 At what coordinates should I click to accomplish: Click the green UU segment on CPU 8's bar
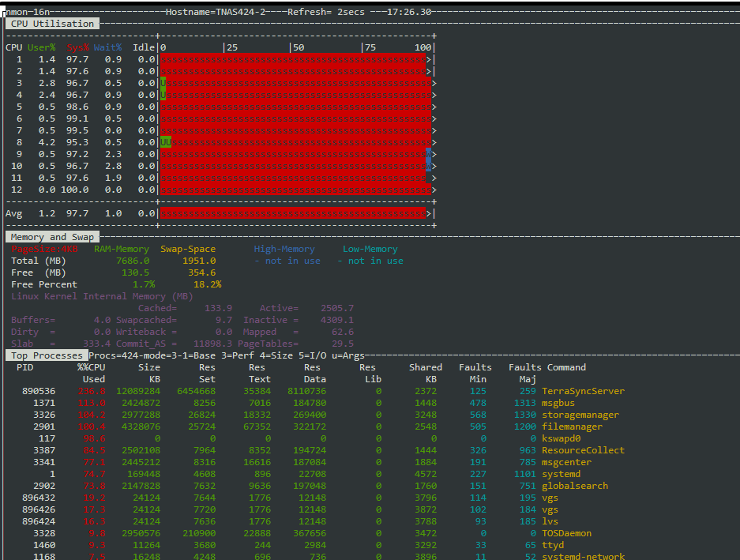pos(166,142)
